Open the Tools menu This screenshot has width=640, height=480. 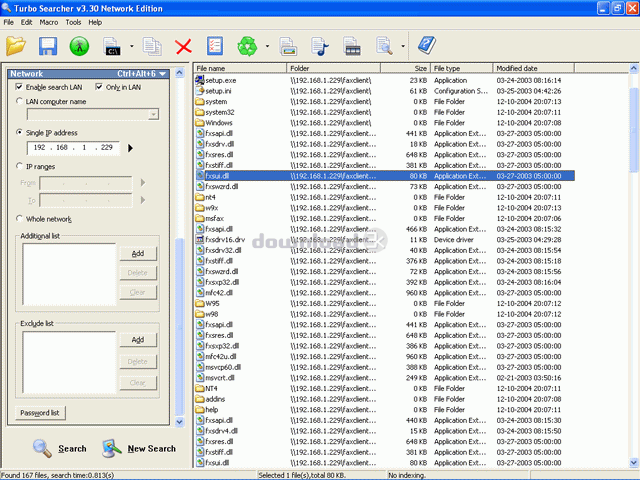tap(73, 22)
